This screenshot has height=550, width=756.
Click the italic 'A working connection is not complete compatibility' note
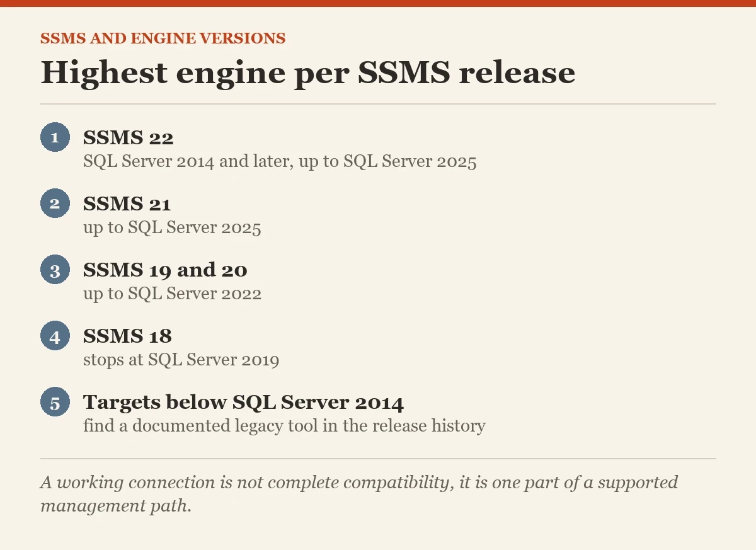coord(359,495)
